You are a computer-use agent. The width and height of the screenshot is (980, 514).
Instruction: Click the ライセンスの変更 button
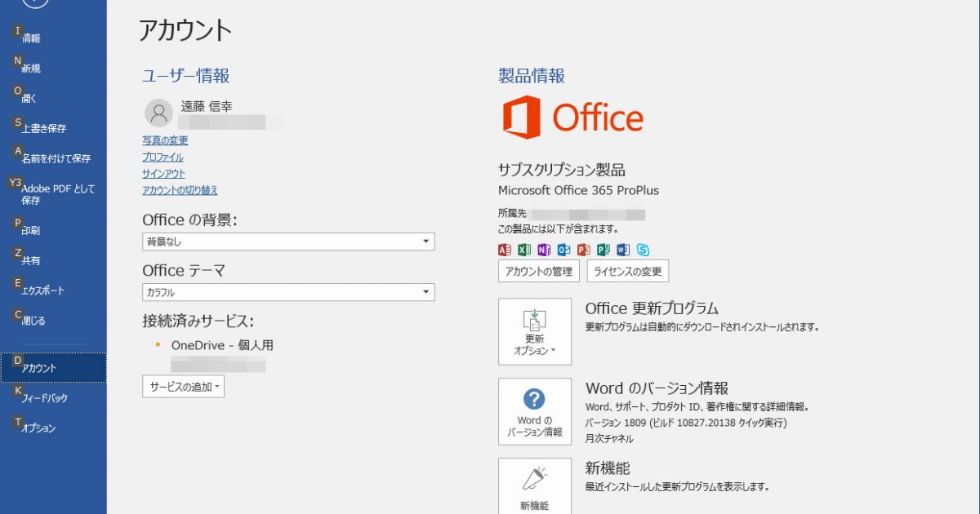628,272
